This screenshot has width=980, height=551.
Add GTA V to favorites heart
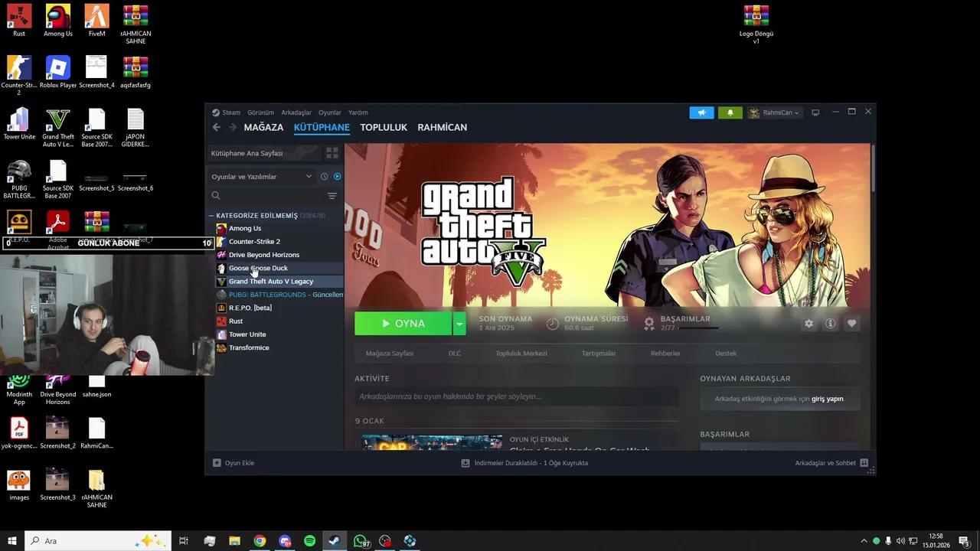(851, 324)
